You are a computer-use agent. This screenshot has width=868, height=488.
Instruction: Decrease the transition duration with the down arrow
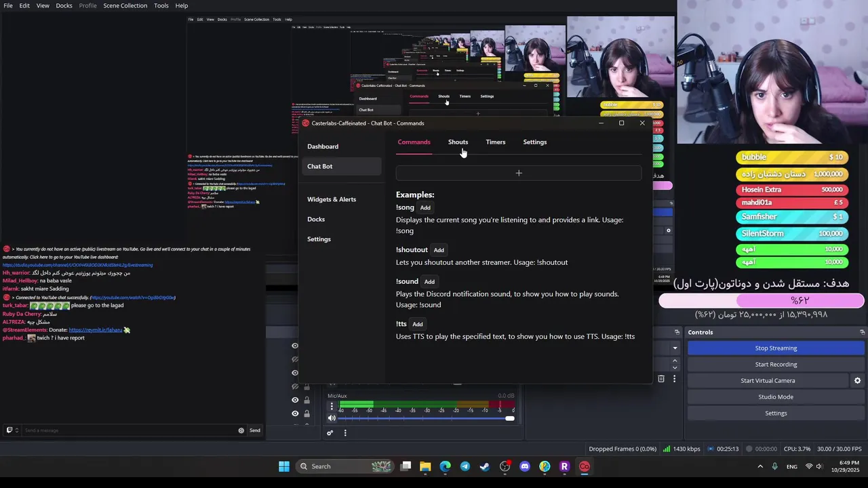click(x=675, y=368)
